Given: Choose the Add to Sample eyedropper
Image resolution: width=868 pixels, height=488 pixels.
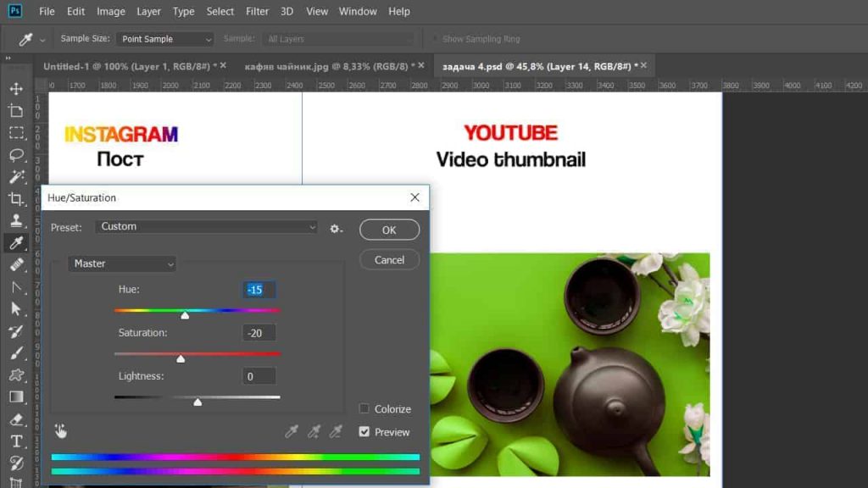Looking at the screenshot, I should click(x=314, y=431).
